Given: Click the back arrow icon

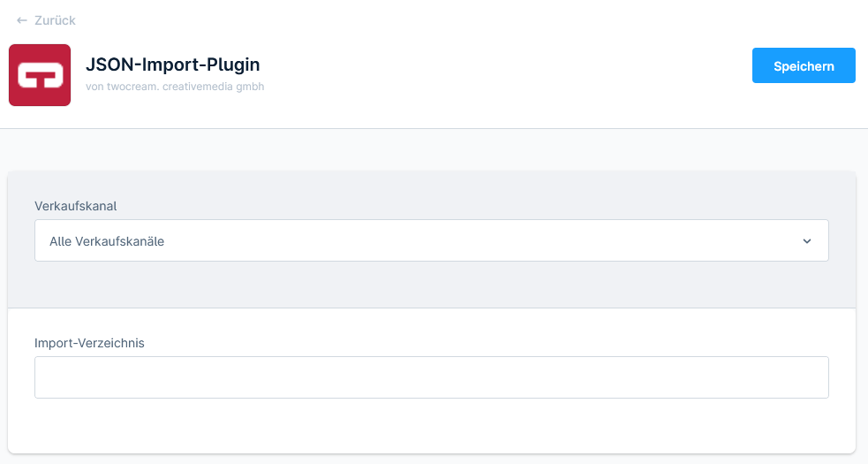Looking at the screenshot, I should 22,20.
